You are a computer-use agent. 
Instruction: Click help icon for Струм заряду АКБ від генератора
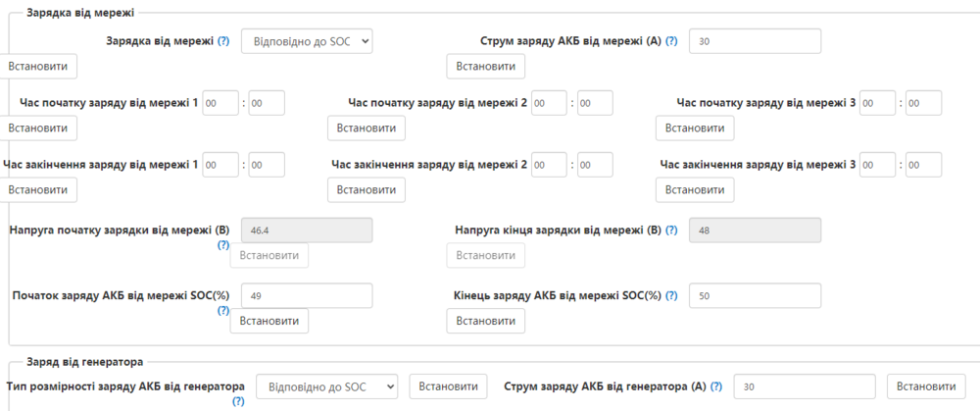coord(715,386)
